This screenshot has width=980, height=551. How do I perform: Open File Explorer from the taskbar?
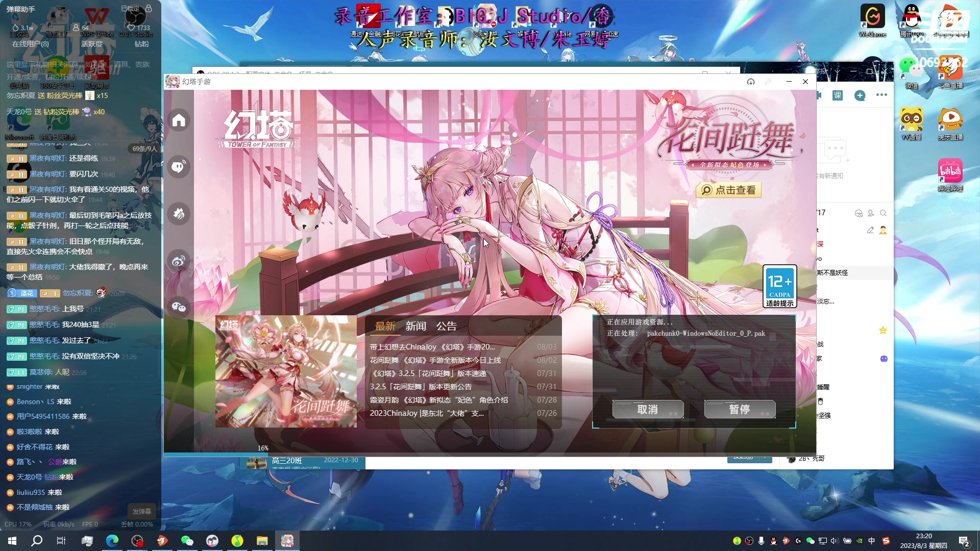[x=262, y=541]
